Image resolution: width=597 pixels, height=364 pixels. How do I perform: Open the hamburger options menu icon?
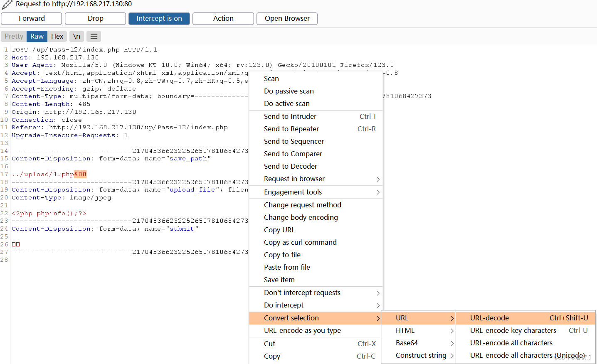(x=94, y=37)
